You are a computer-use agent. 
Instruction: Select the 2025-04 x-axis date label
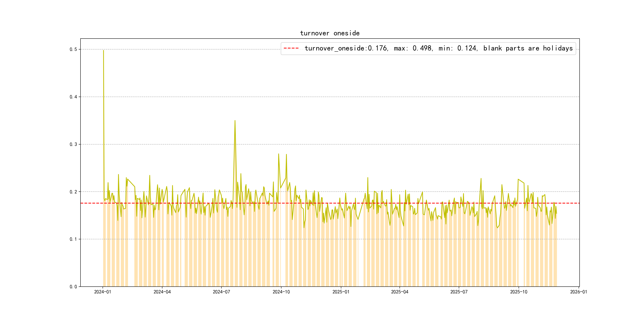400,292
